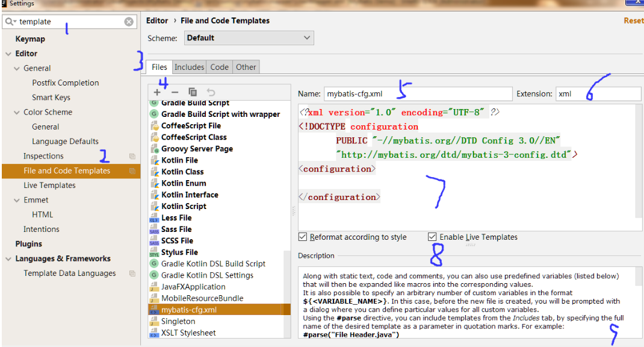Collapse the Editor tree node
This screenshot has height=347, width=644.
8,54
